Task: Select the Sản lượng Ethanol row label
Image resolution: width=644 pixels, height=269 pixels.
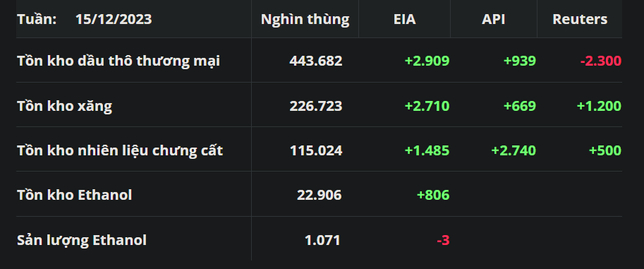Action: click(x=82, y=240)
